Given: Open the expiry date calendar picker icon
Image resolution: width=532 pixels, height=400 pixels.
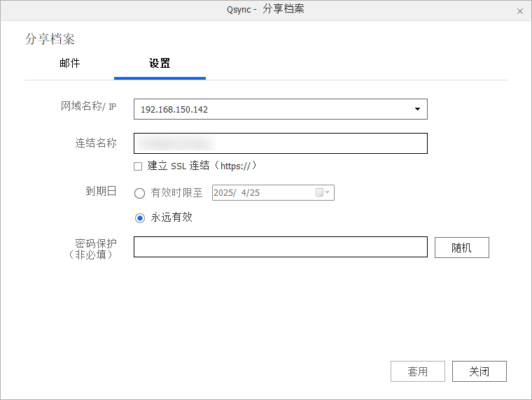Looking at the screenshot, I should pos(322,192).
